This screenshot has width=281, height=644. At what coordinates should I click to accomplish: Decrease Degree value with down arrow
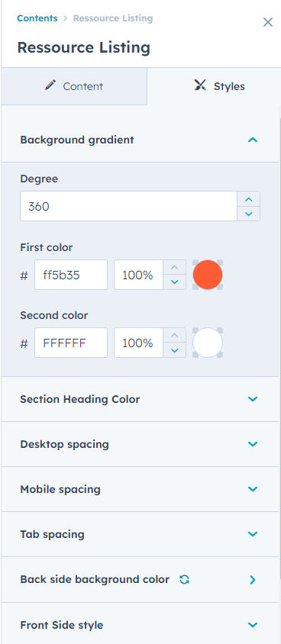[248, 214]
